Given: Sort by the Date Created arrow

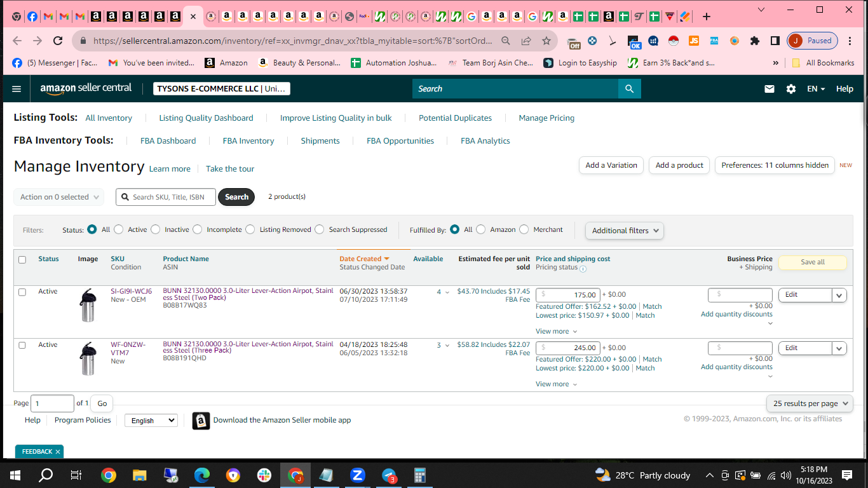Looking at the screenshot, I should 386,259.
